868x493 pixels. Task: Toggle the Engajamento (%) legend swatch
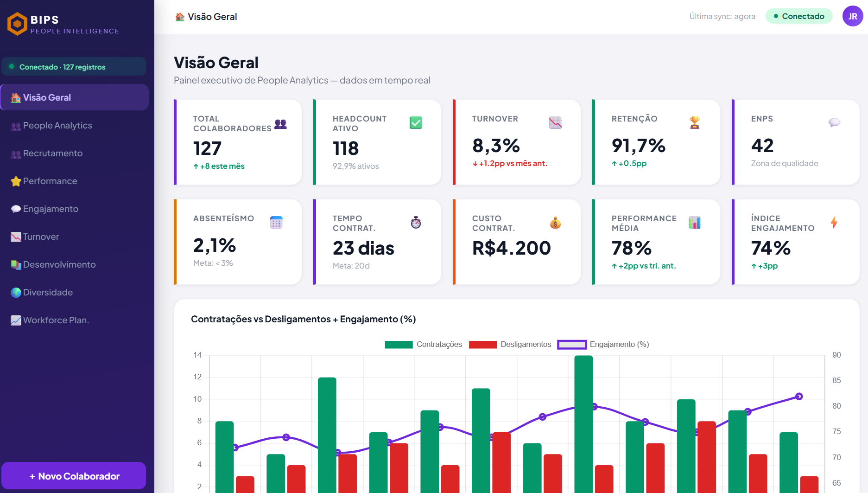click(572, 345)
